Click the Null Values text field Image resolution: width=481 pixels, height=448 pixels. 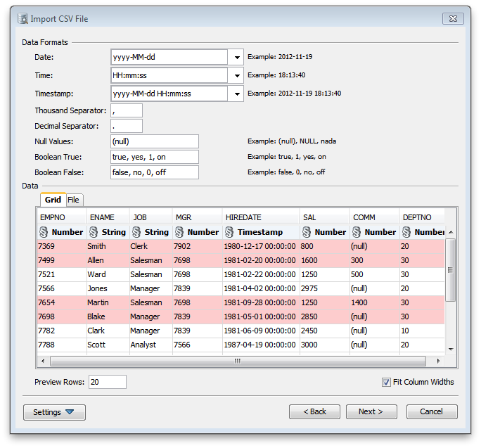click(x=154, y=141)
